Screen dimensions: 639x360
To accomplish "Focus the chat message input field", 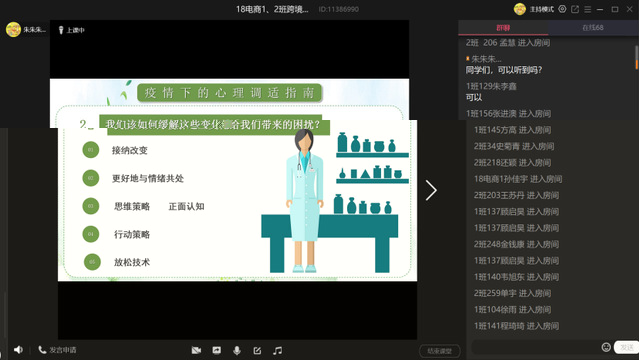I will pyautogui.click(x=535, y=347).
